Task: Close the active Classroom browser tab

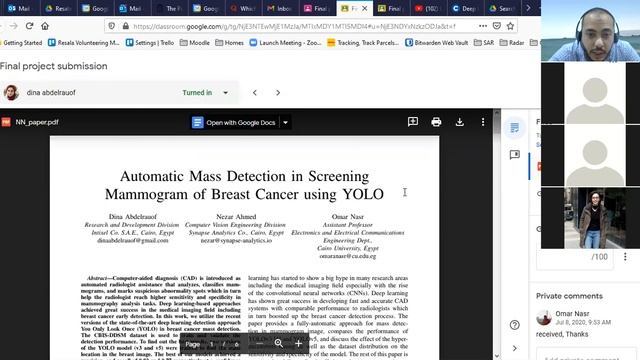Action: coord(365,8)
